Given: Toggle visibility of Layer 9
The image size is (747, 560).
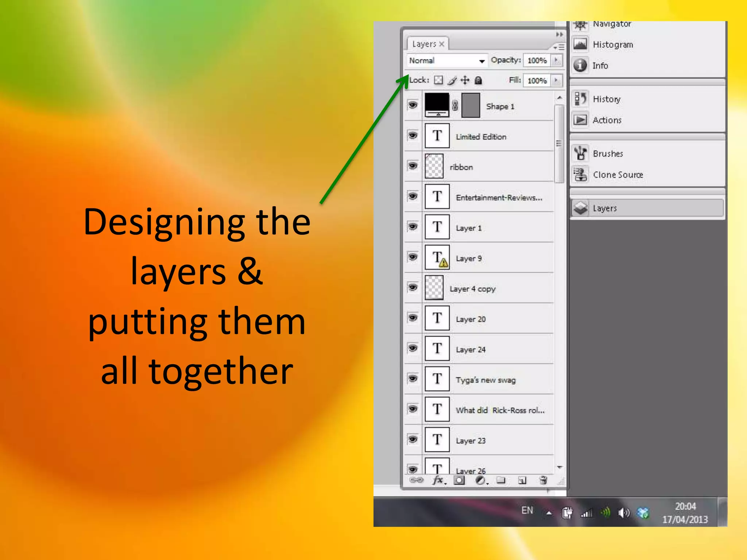Looking at the screenshot, I should coord(413,257).
